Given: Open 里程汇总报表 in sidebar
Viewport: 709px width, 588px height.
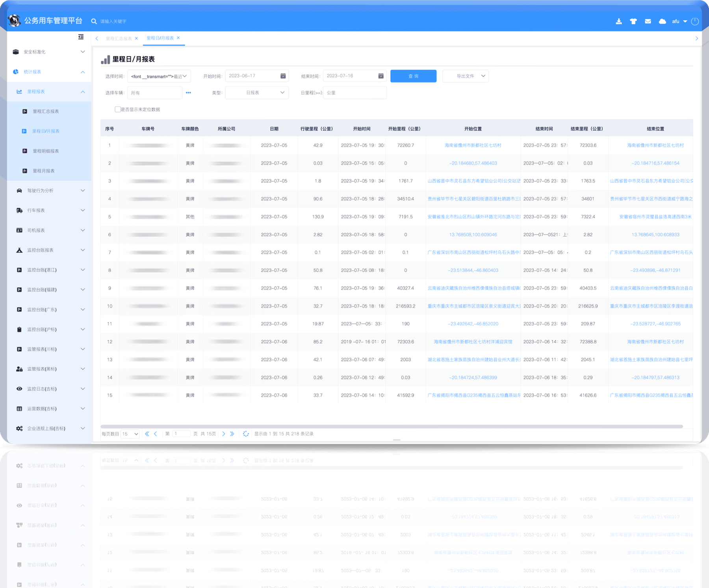Looking at the screenshot, I should click(x=49, y=111).
